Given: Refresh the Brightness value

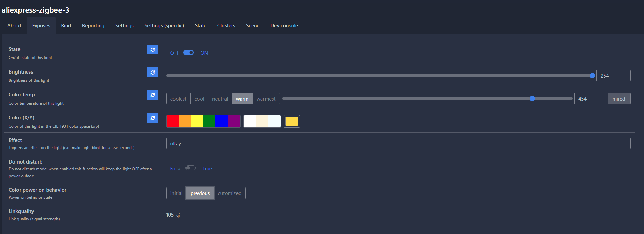Looking at the screenshot, I should 153,72.
